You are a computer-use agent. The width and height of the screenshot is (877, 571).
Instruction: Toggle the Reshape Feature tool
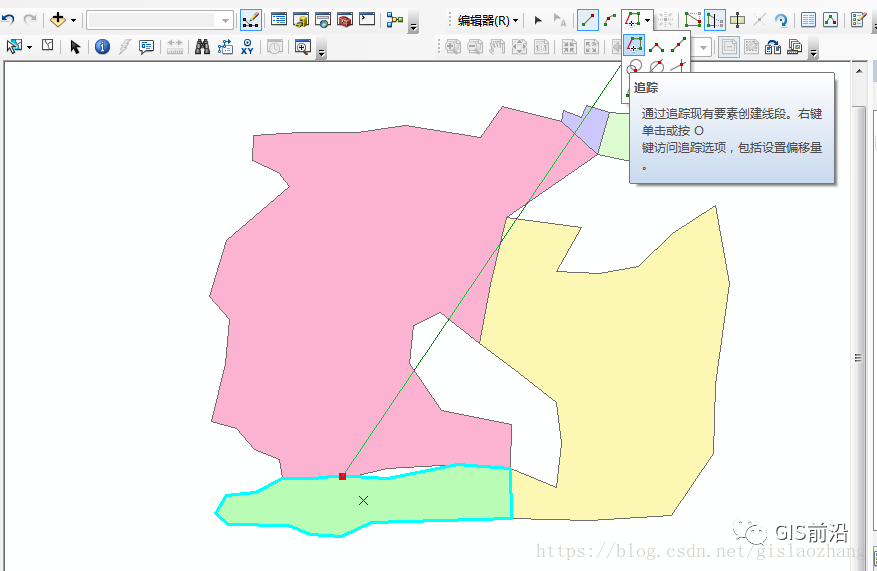pyautogui.click(x=715, y=21)
